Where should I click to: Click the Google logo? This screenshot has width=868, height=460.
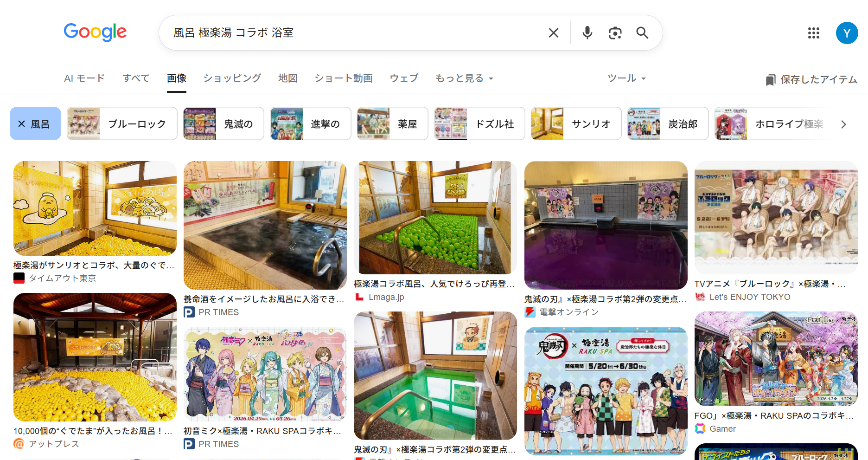click(x=95, y=32)
